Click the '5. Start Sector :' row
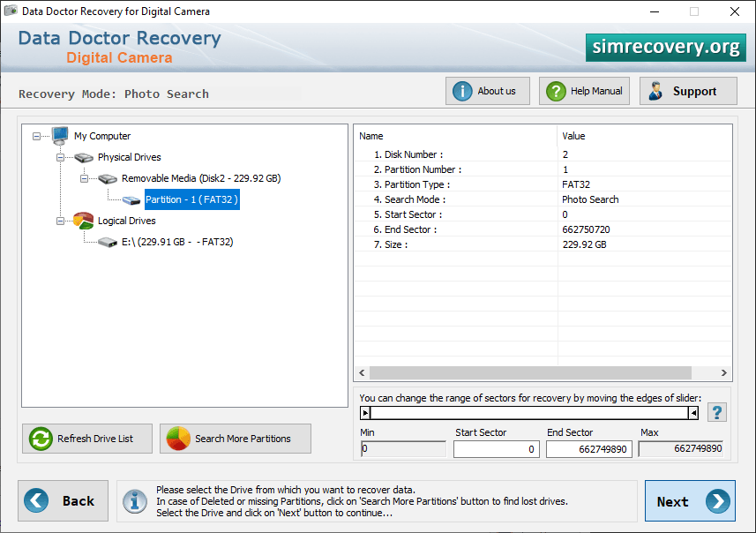This screenshot has width=756, height=533. pyautogui.click(x=543, y=214)
